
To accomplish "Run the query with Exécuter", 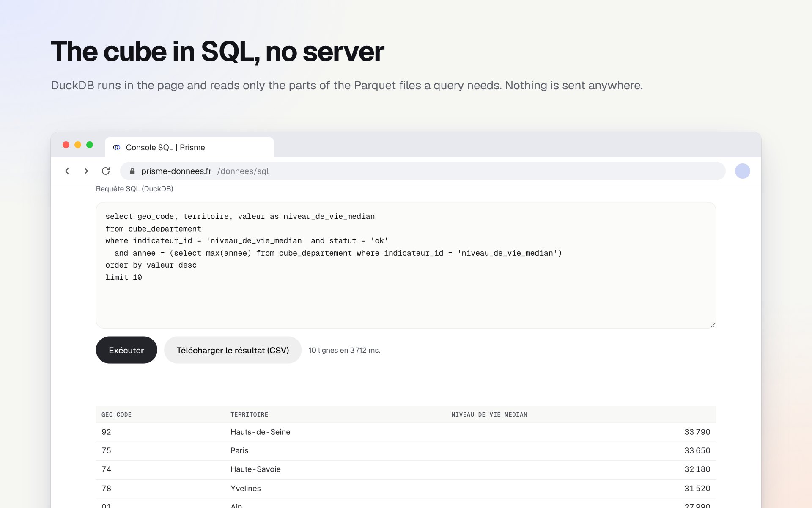I will click(126, 350).
